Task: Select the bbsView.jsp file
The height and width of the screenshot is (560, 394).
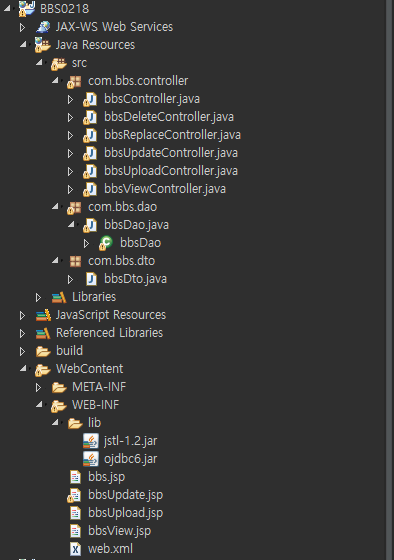Action: pos(119,531)
